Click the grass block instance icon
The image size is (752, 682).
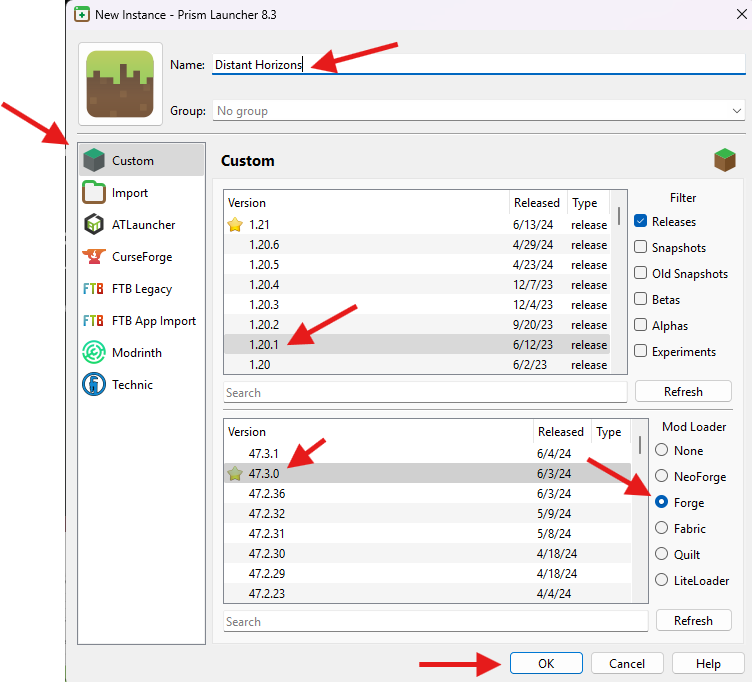(120, 84)
